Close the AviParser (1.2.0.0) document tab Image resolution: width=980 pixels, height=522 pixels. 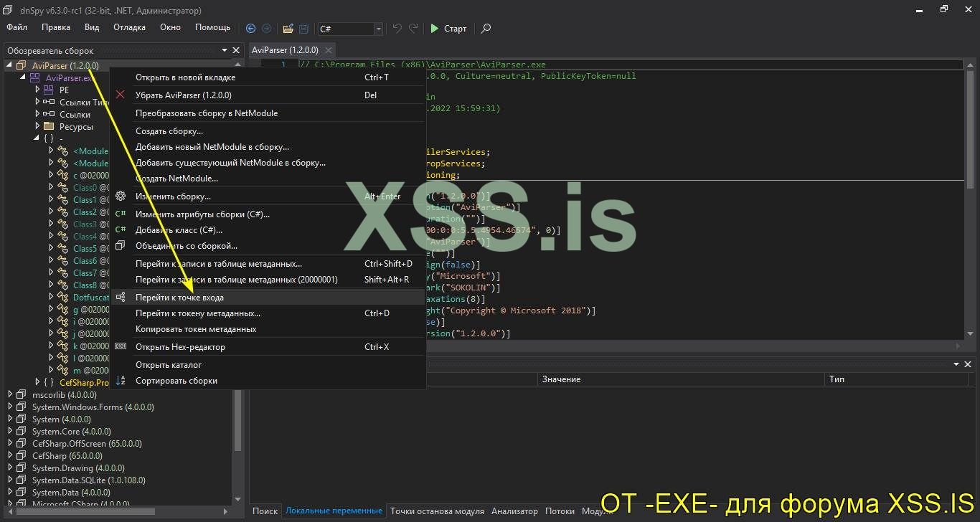click(329, 50)
